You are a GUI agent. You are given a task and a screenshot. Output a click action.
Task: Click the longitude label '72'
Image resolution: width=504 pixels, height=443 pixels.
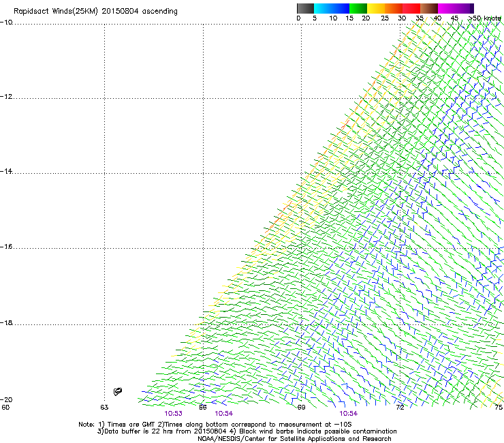tap(400, 408)
